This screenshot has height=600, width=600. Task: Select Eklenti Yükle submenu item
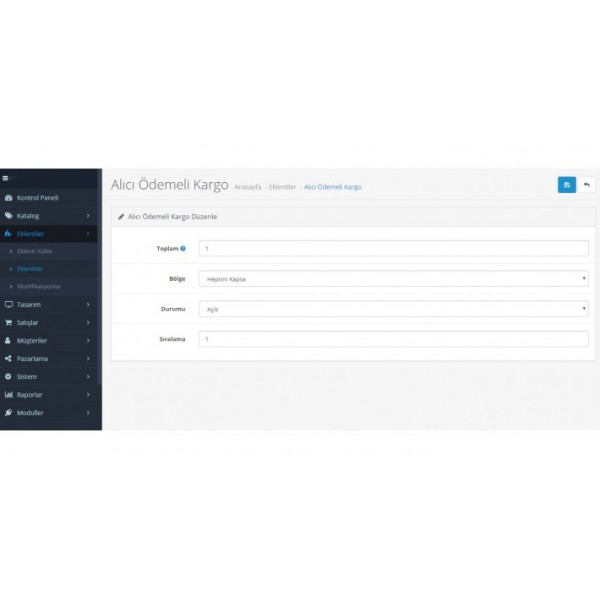tap(49, 251)
